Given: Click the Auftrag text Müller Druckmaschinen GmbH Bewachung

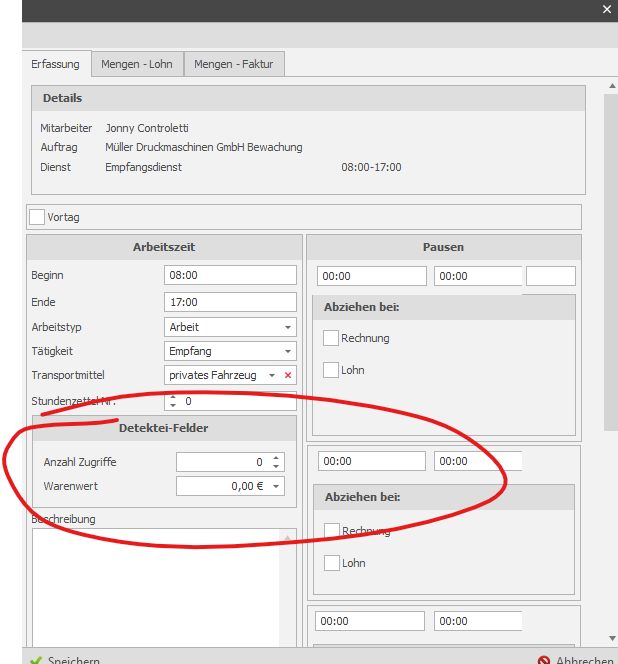Looking at the screenshot, I should (204, 147).
